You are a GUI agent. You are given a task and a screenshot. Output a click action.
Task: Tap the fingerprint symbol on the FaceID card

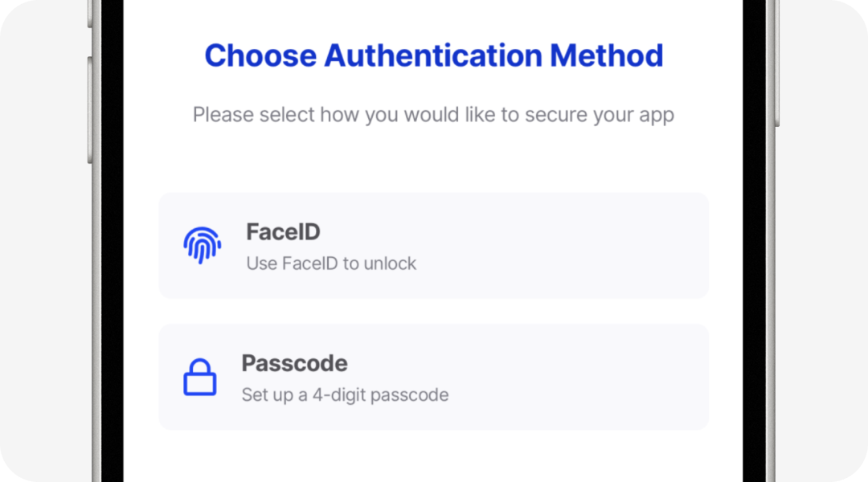203,245
